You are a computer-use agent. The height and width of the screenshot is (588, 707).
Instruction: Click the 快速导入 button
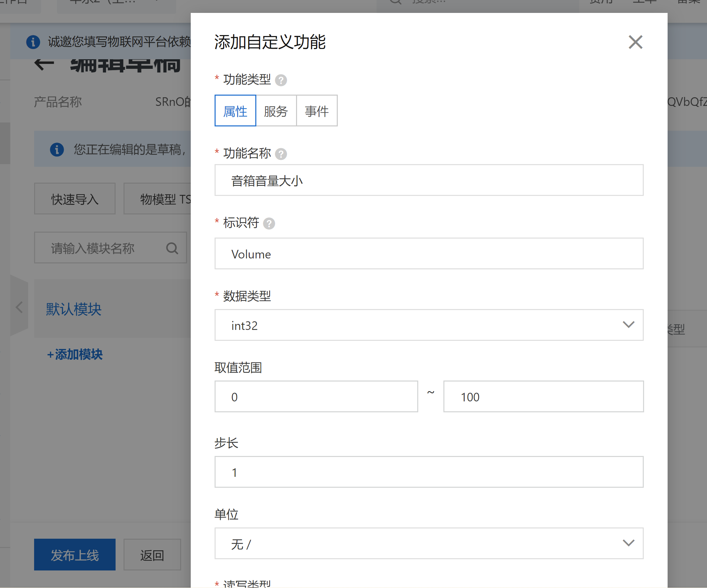coord(75,199)
